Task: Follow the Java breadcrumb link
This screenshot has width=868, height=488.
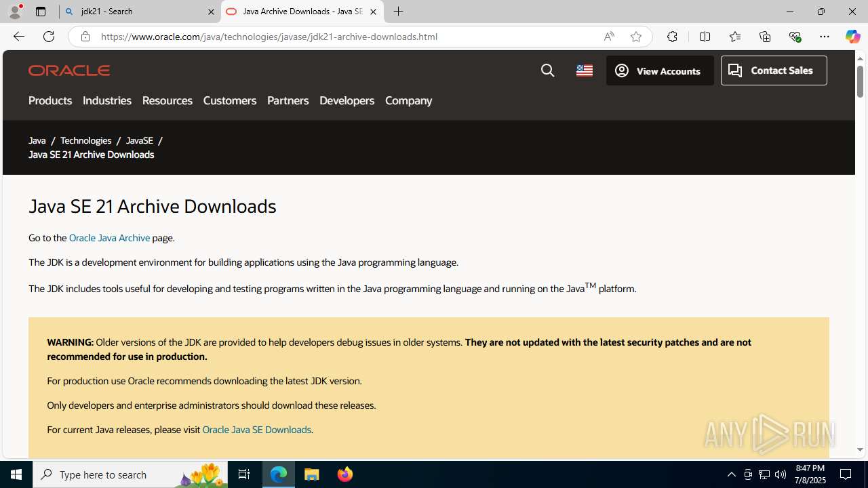Action: tap(37, 140)
